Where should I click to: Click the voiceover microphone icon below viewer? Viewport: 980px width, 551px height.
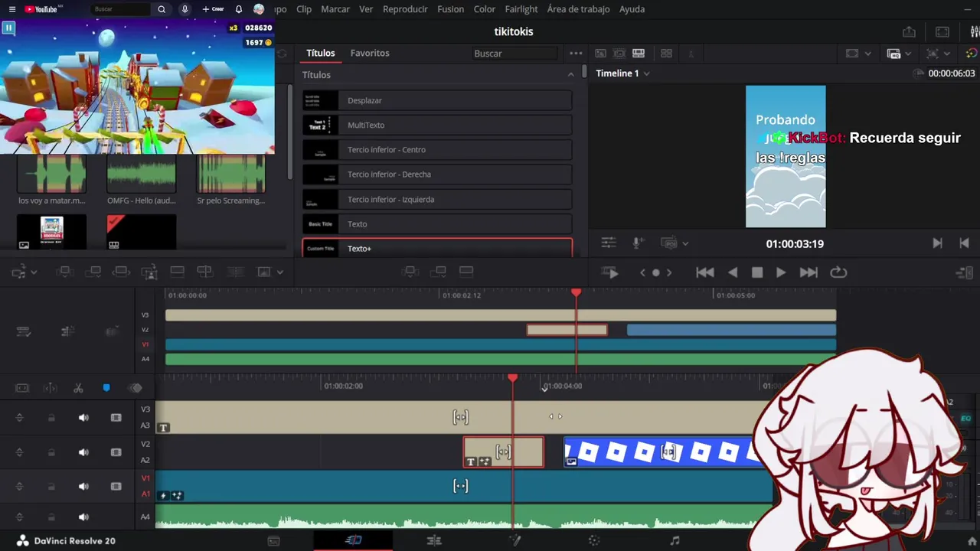coord(637,243)
